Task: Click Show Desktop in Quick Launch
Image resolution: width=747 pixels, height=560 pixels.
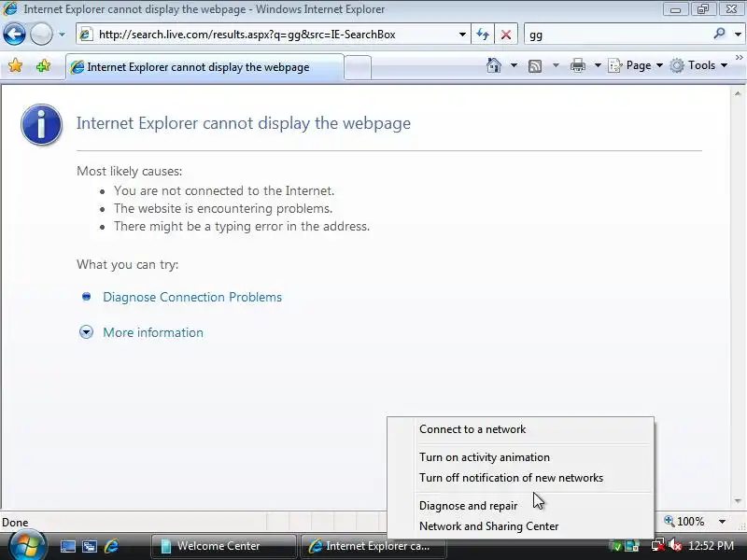Action: tap(67, 546)
